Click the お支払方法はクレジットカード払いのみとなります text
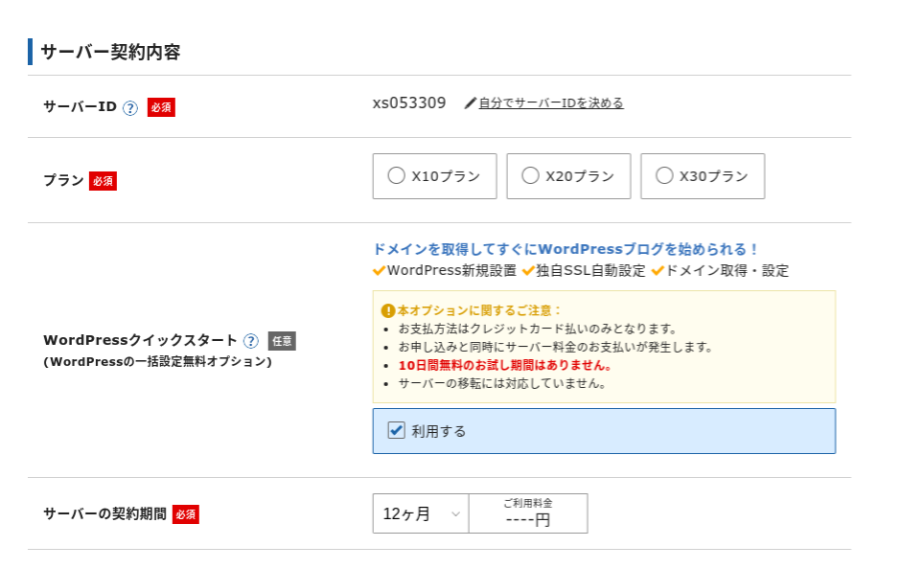The width and height of the screenshot is (924, 569). pos(538,329)
